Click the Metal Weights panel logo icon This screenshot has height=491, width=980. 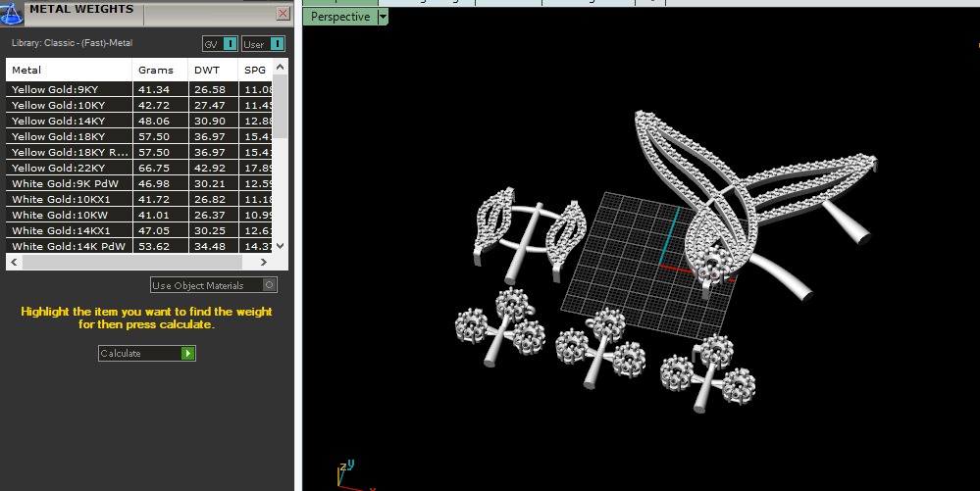11,13
